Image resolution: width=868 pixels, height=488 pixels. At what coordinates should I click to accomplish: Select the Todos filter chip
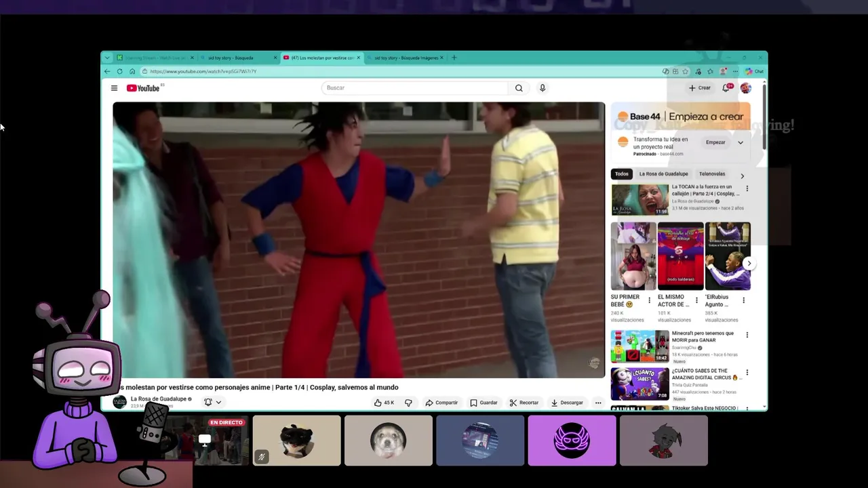click(x=622, y=174)
